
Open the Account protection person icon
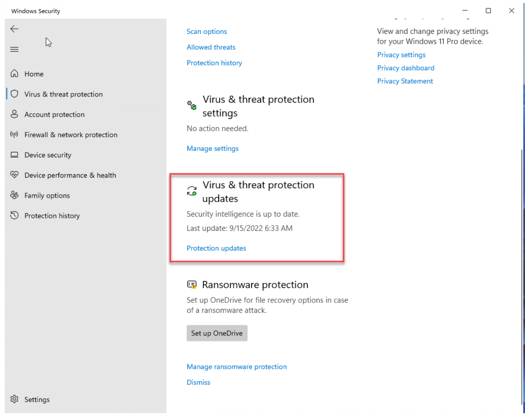[15, 115]
